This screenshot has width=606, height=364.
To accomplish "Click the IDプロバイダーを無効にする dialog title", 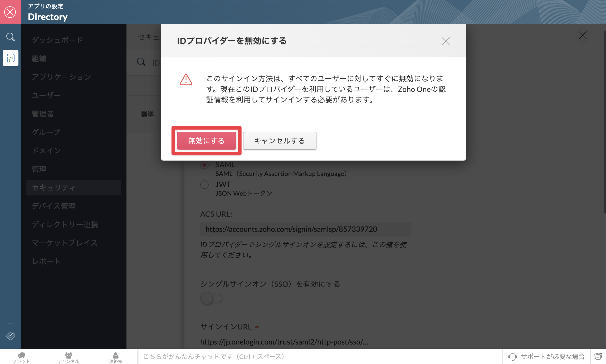I will (x=232, y=41).
